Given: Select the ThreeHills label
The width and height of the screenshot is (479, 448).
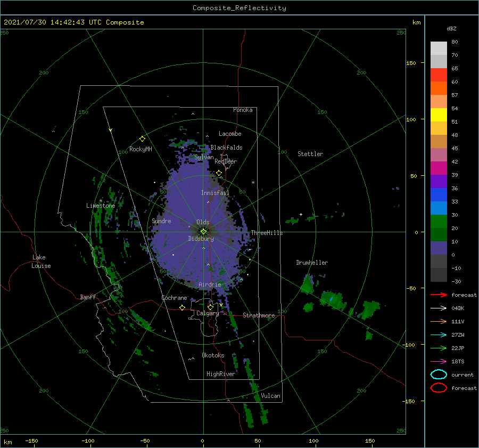Looking at the screenshot, I should (x=267, y=233).
